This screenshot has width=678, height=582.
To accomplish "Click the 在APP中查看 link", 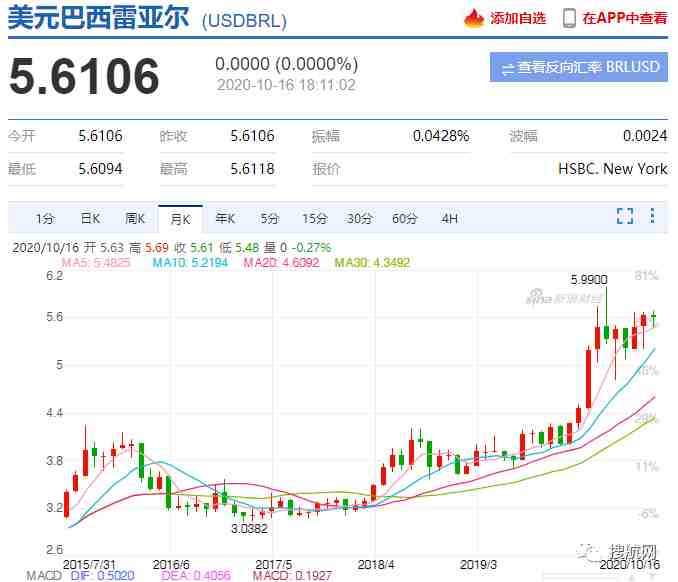I will click(x=624, y=19).
